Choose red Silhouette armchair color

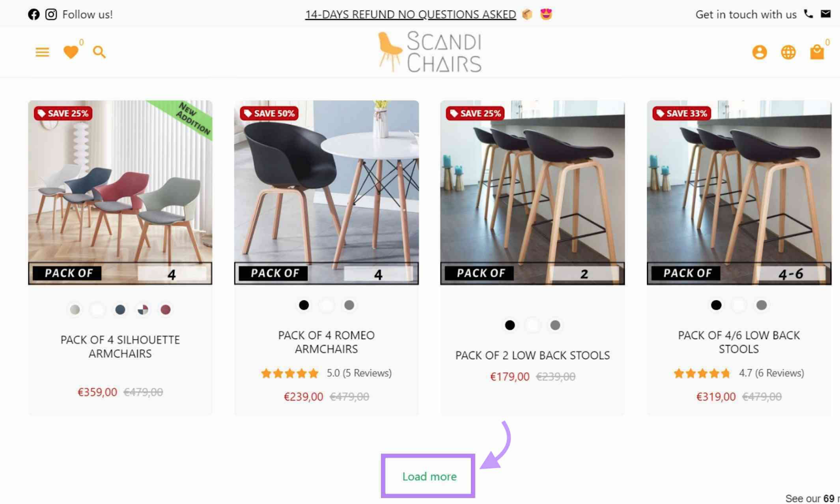click(165, 310)
